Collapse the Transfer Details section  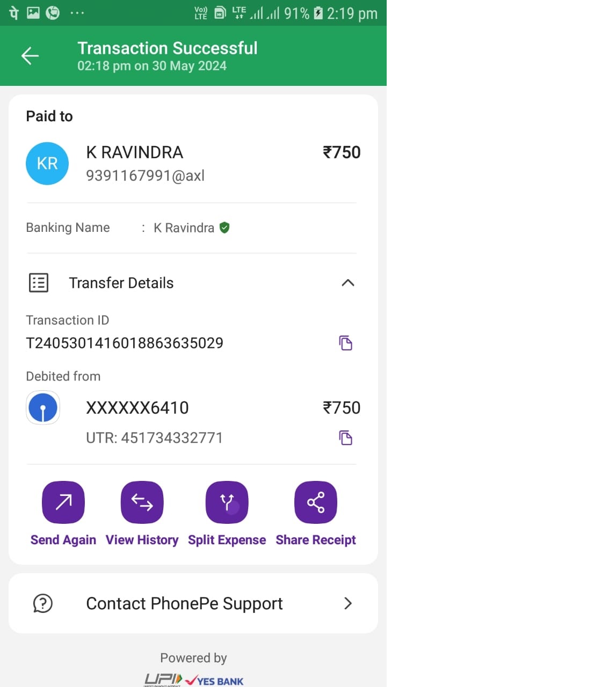(x=348, y=283)
